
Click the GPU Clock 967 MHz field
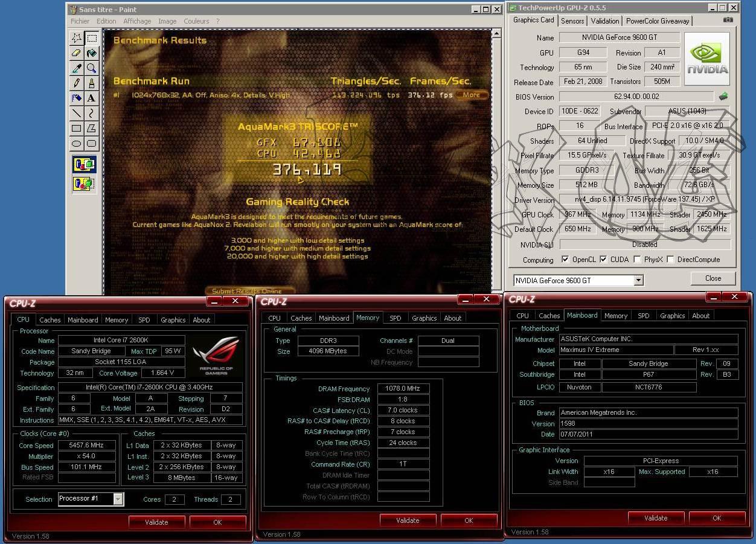click(x=578, y=214)
